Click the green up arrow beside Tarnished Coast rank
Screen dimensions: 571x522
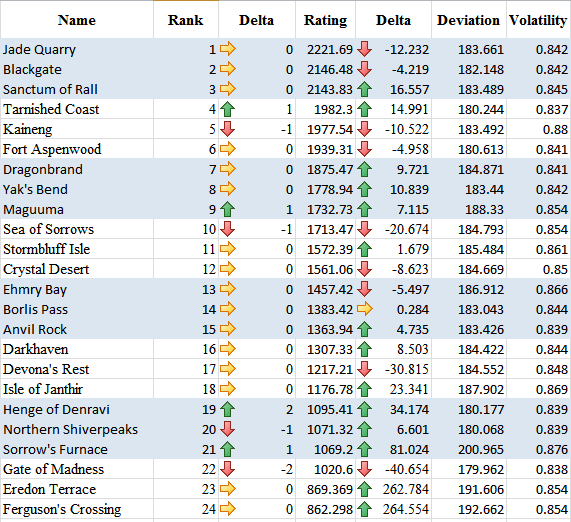[x=228, y=109]
